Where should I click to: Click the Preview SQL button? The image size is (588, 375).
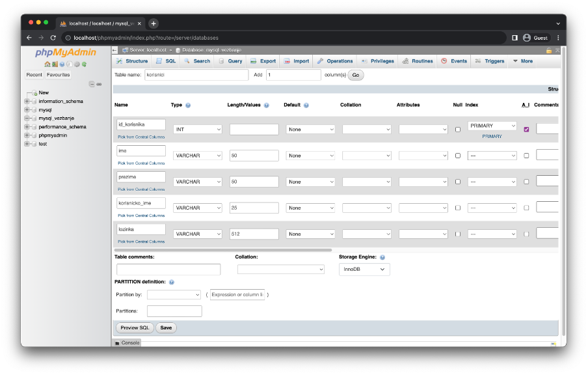point(134,327)
